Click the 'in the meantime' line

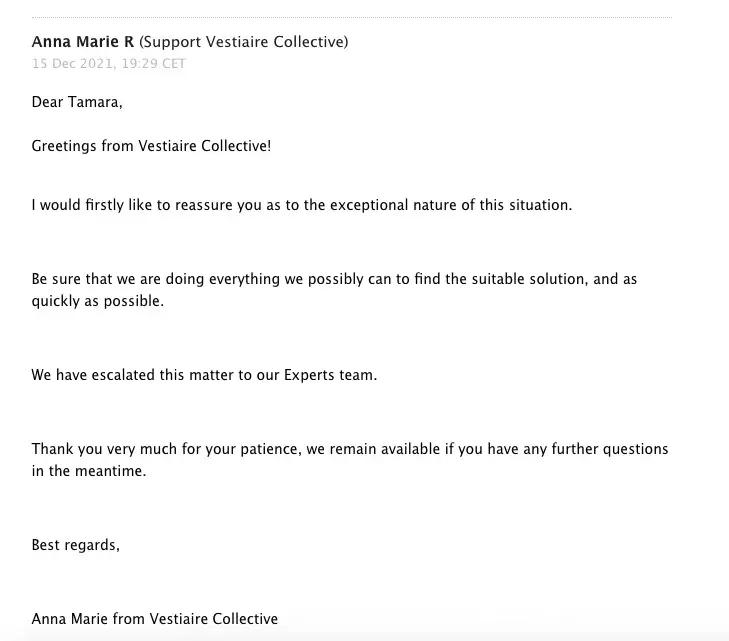(x=89, y=471)
